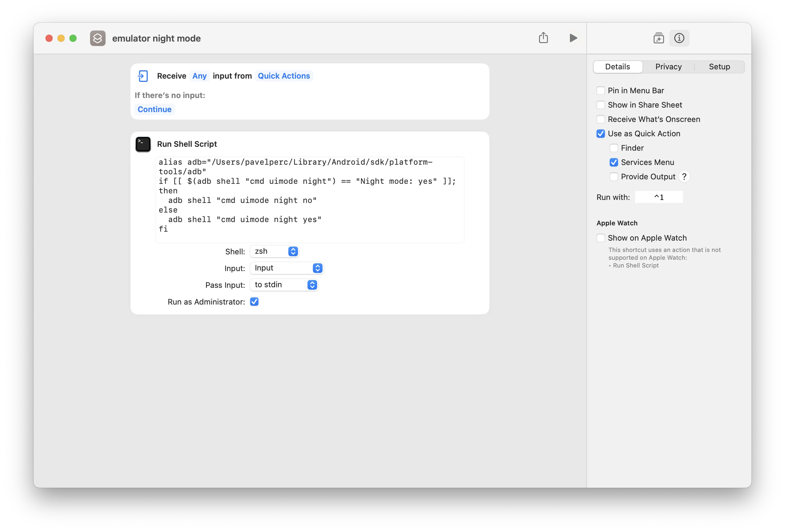Click the Continue option for no input
Image resolution: width=785 pixels, height=532 pixels.
[154, 109]
